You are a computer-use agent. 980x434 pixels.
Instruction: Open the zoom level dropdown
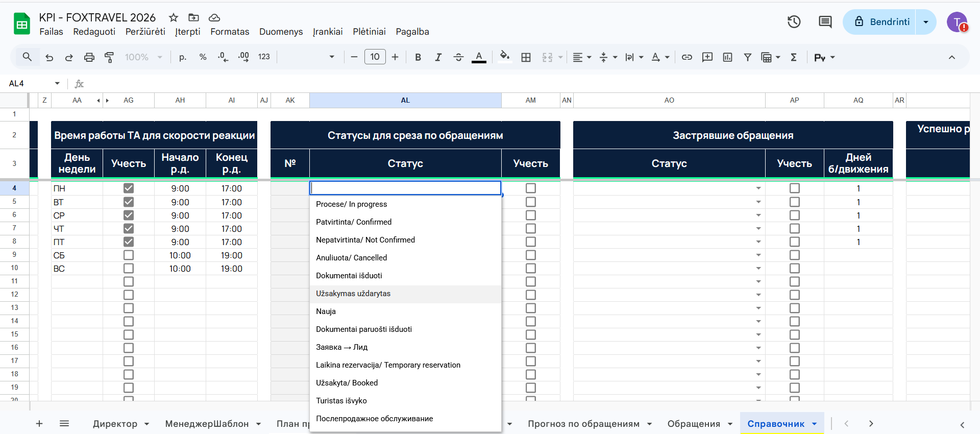[143, 57]
